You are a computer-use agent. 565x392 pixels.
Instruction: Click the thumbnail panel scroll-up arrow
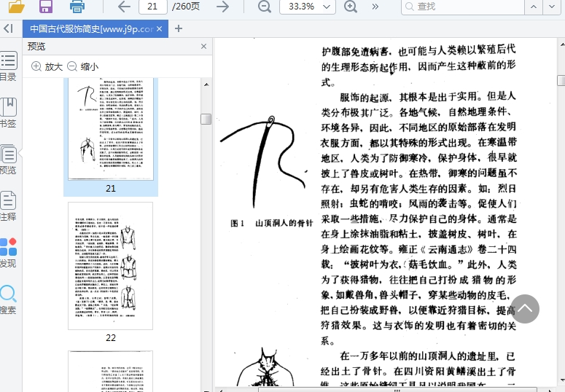point(206,85)
